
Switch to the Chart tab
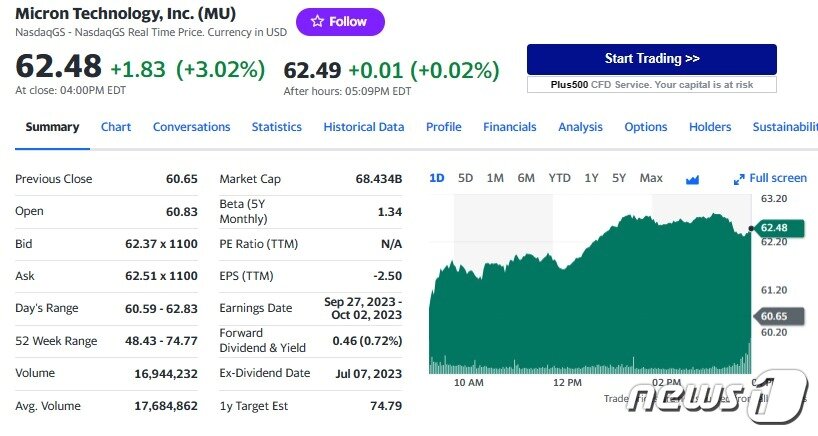click(116, 127)
